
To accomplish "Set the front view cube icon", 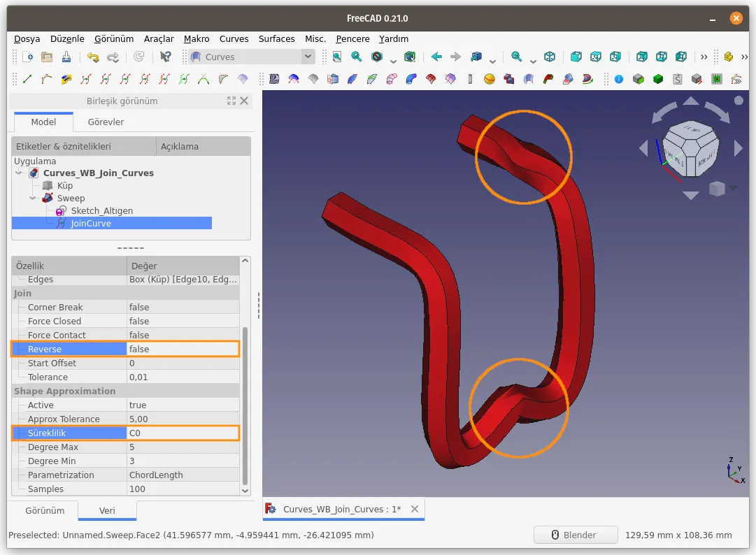I will click(x=576, y=57).
